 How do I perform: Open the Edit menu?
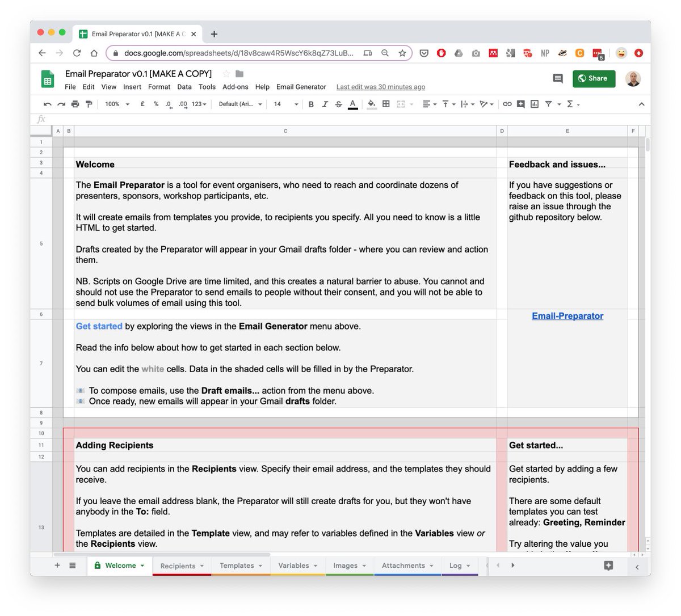tap(89, 87)
